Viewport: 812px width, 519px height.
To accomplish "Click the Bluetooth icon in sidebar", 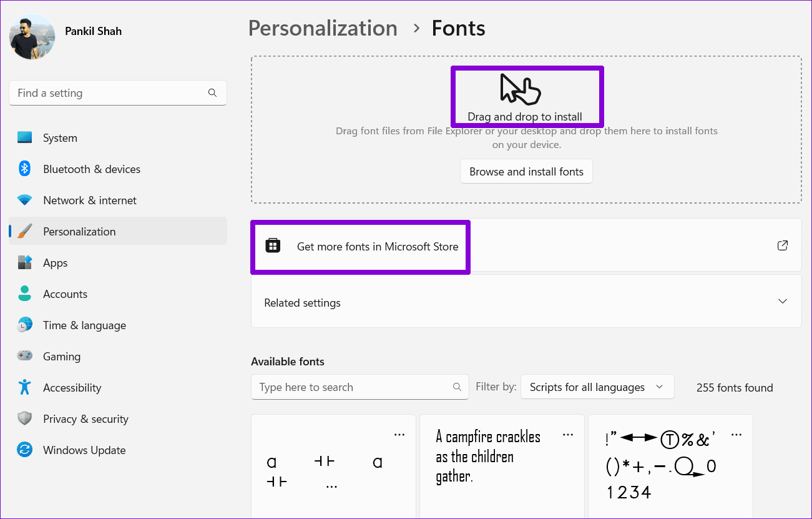I will pyautogui.click(x=24, y=169).
